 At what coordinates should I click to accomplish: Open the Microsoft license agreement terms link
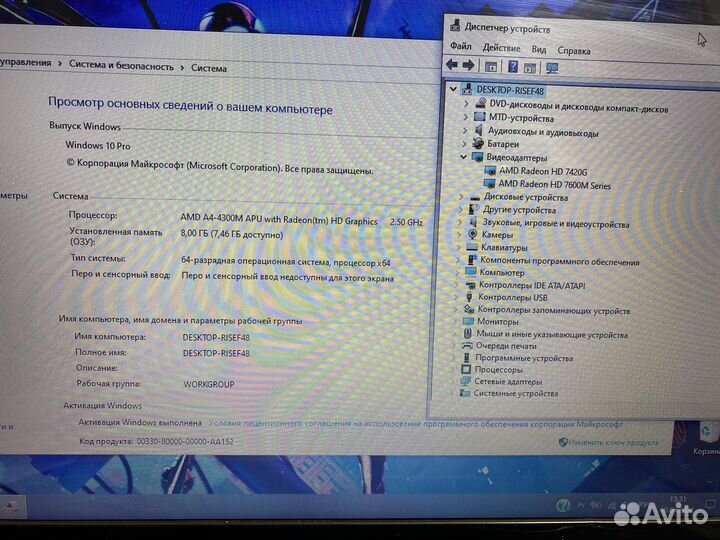click(416, 424)
